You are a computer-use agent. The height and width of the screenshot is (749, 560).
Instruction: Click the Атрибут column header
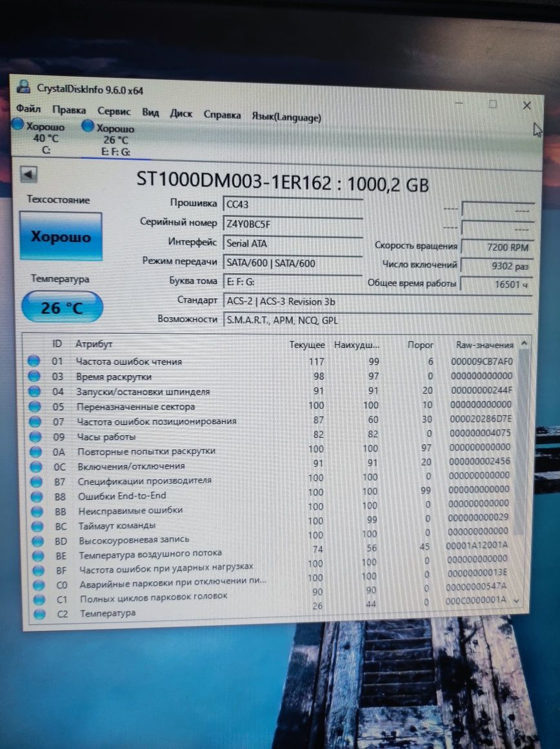(x=94, y=344)
